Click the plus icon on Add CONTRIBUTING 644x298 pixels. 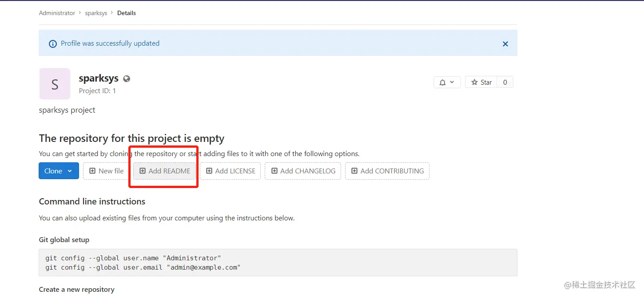(x=354, y=171)
